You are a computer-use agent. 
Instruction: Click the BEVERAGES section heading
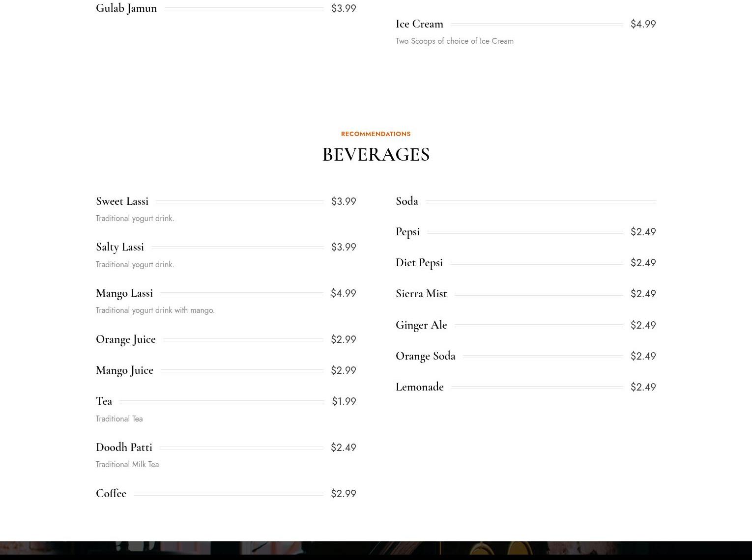376,155
